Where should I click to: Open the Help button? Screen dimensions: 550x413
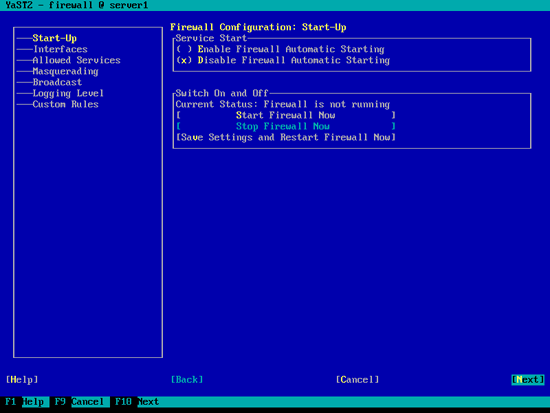(x=22, y=380)
